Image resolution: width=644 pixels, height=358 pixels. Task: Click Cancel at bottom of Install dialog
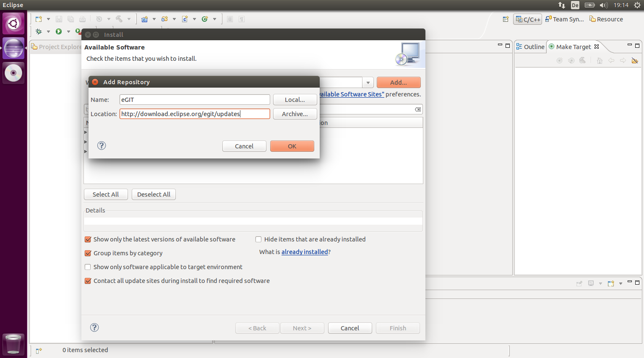(350, 328)
